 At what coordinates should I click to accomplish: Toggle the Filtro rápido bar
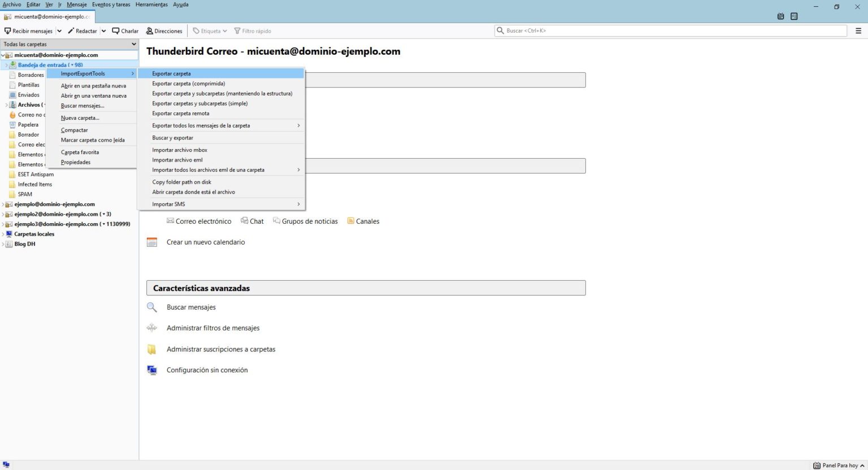tap(253, 31)
